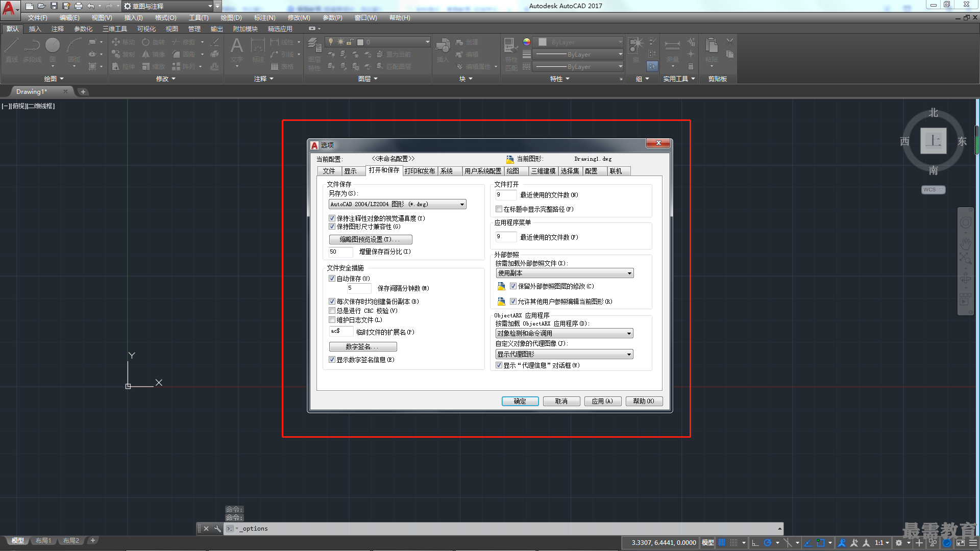This screenshot has height=551, width=980.
Task: Toggle 显示数字签名信息 checkbox
Action: pos(332,360)
